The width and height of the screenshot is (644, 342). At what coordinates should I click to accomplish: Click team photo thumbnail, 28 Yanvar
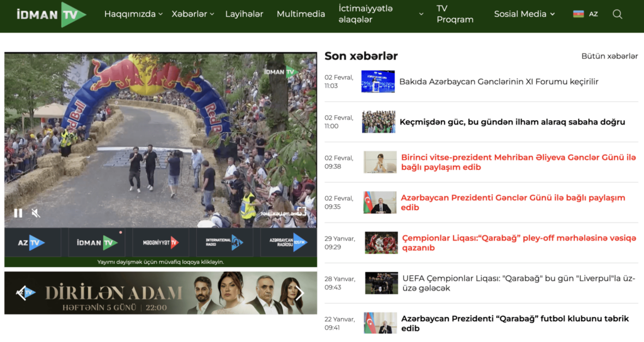point(382,282)
